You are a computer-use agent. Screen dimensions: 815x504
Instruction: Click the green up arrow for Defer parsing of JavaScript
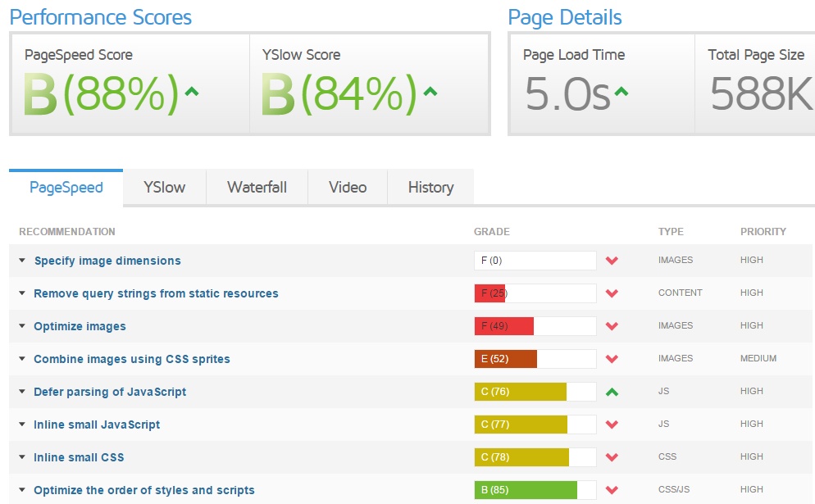tap(612, 392)
